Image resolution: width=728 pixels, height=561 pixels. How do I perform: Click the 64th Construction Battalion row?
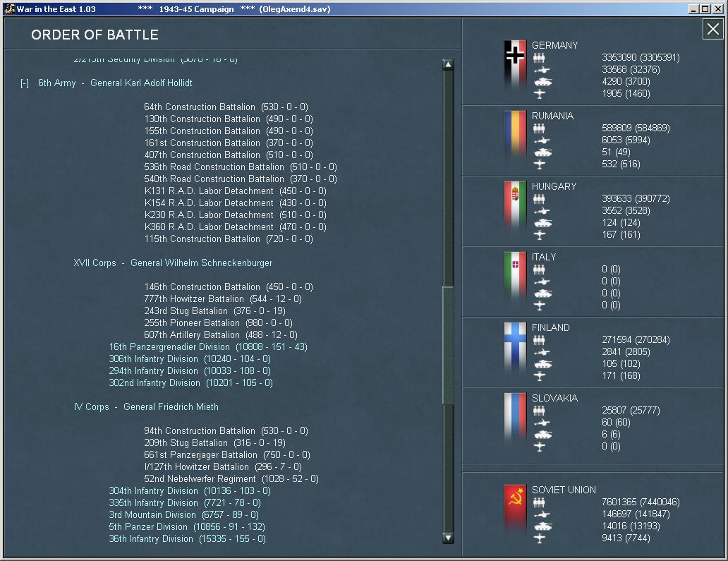(226, 107)
